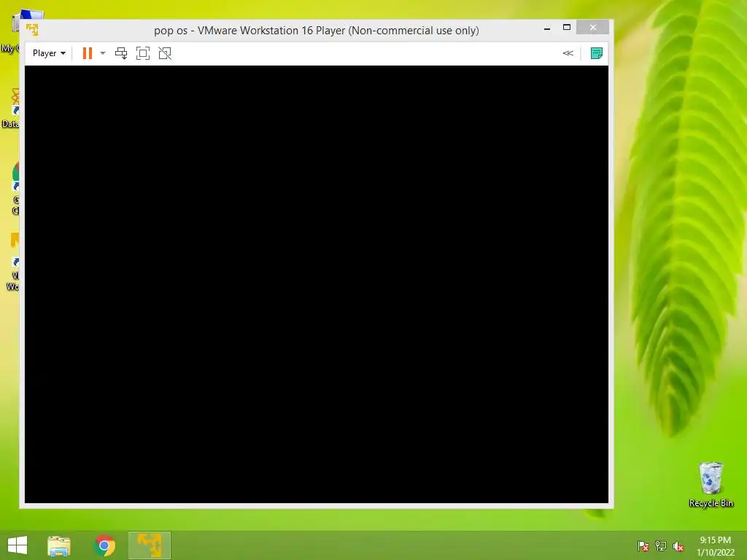This screenshot has width=747, height=560.
Task: Click the muted volume tray icon
Action: point(678,546)
